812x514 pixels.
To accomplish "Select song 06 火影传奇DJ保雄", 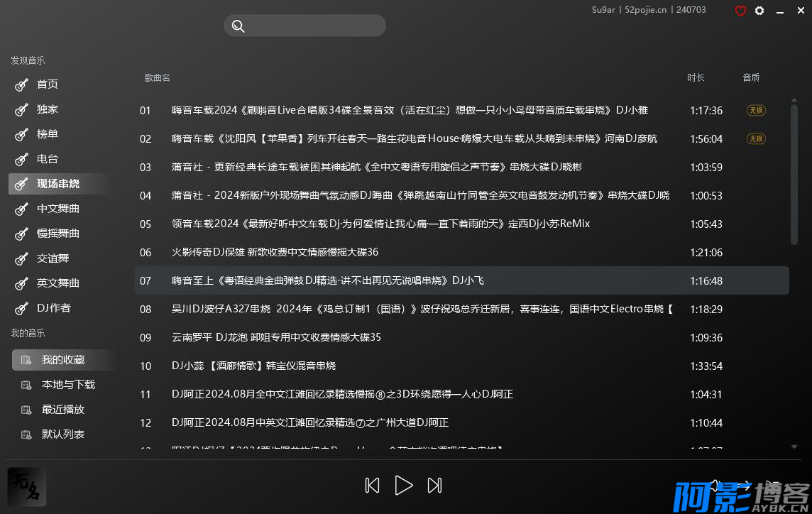I will click(x=275, y=252).
